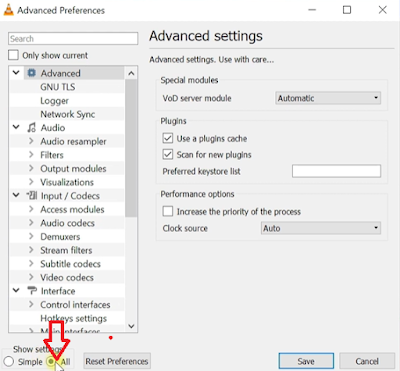Screen dimensions: 400x371
Task: Select the All settings radio button
Action: point(51,361)
